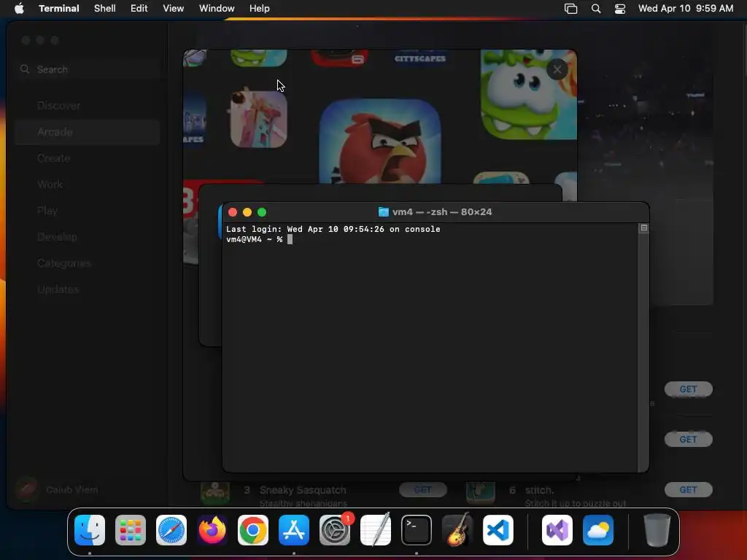
Task: Select the pink sword game icon
Action: coord(259,119)
